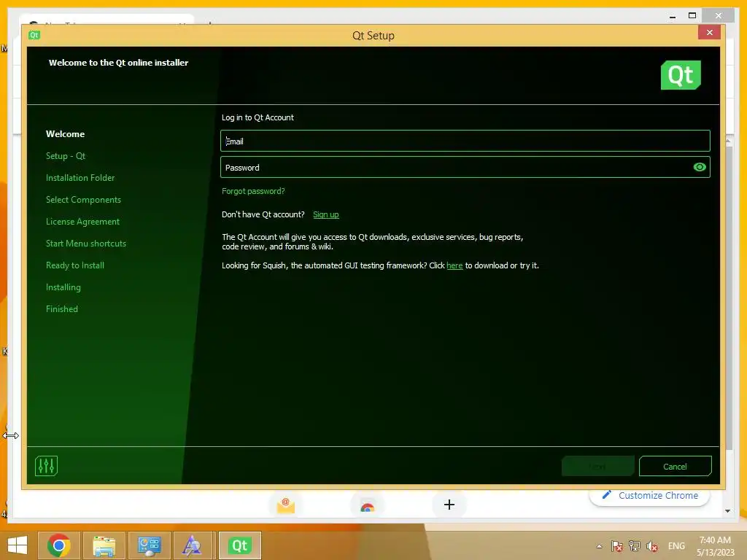Select the Welcome step in sidebar
This screenshot has height=560, width=747.
[x=65, y=134]
